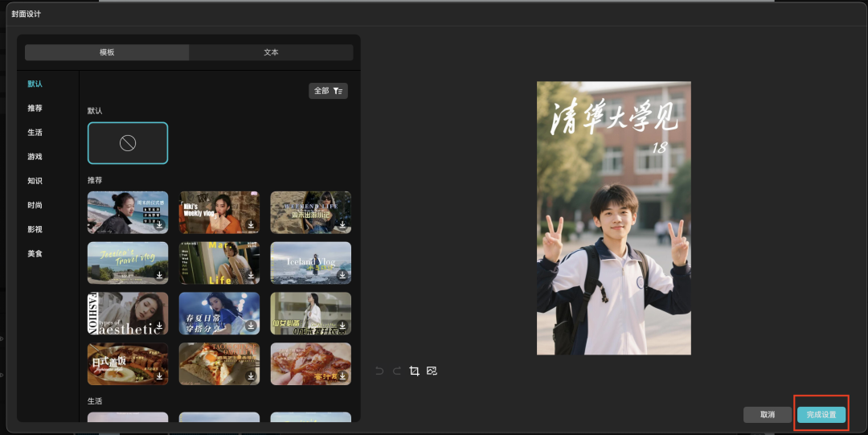The height and width of the screenshot is (435, 868).
Task: Click 取消 to cancel cover design
Action: [x=768, y=415]
